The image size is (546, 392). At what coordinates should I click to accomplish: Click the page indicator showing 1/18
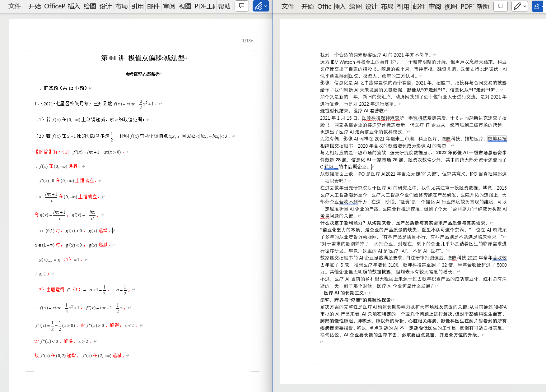(247, 40)
